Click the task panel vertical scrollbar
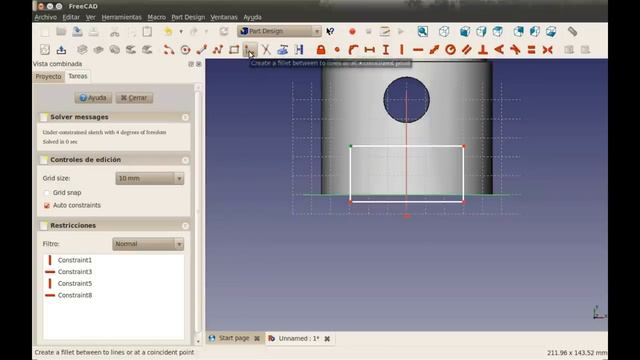Viewport: 640px width, 360px height. [x=198, y=212]
